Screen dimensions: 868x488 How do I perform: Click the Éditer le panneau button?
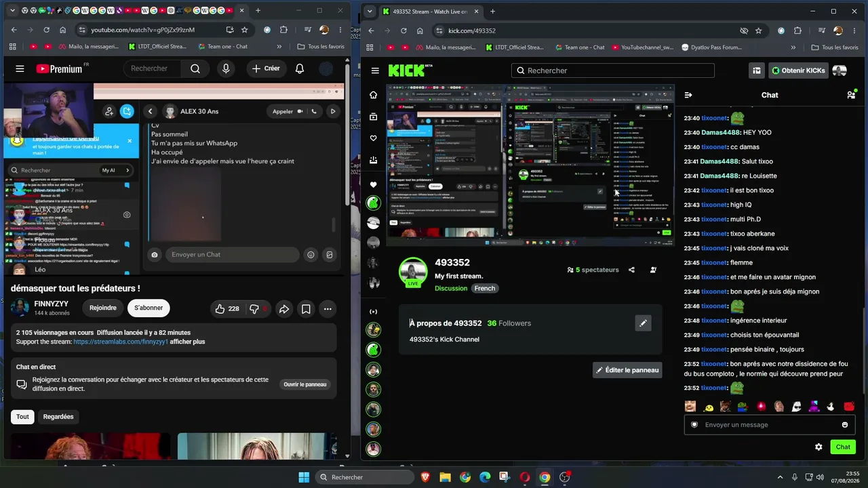tap(627, 370)
